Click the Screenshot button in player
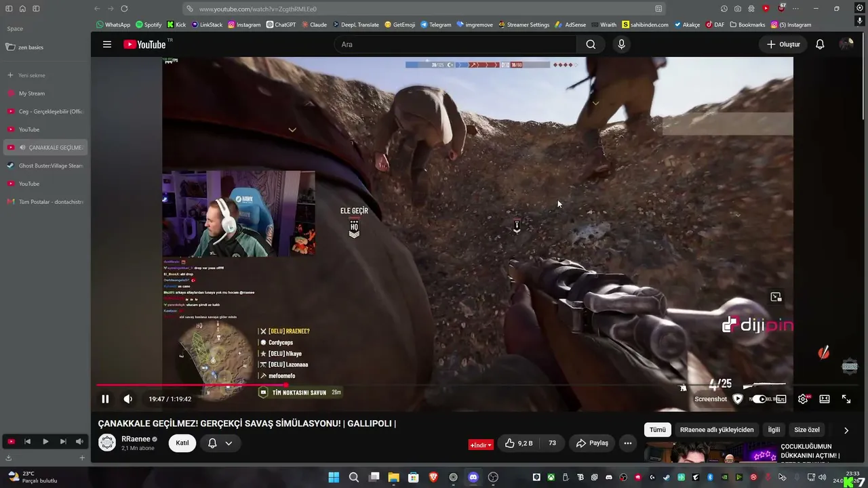 [x=711, y=399]
